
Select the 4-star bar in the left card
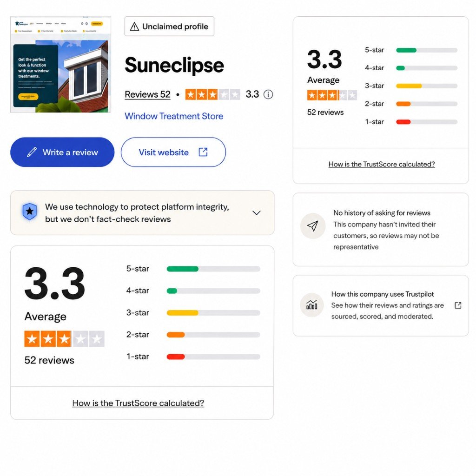213,291
